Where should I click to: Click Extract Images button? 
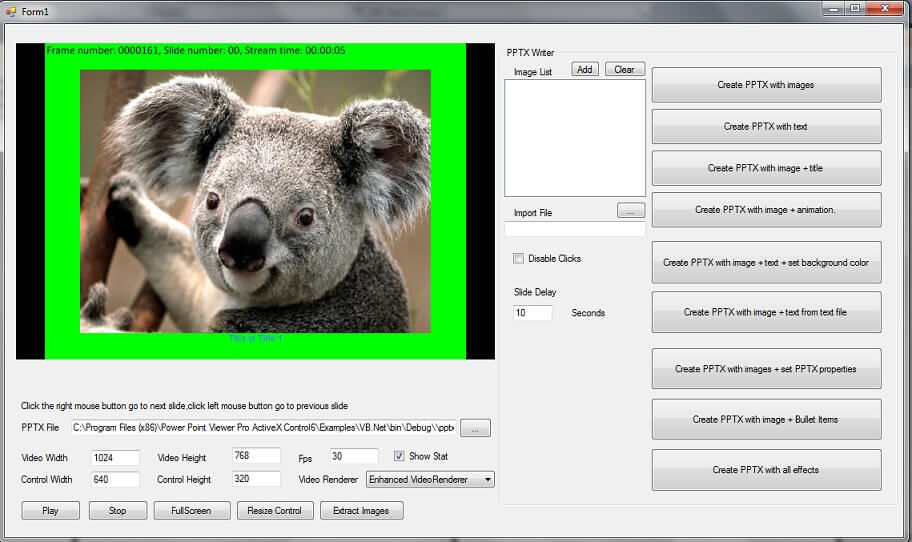361,511
